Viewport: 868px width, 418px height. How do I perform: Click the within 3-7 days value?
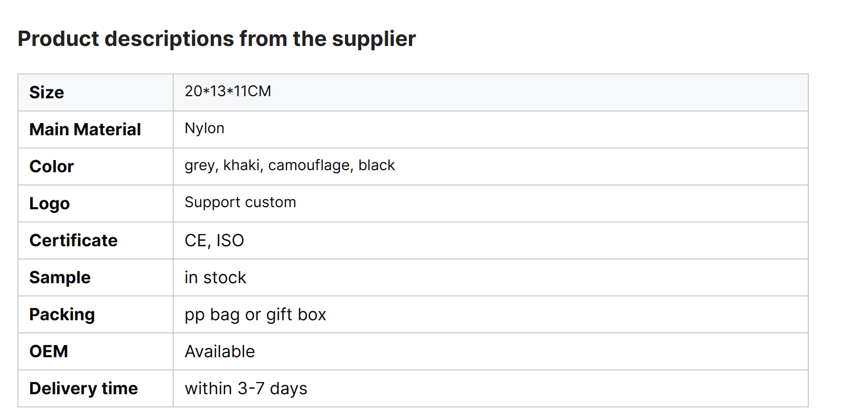[246, 389]
